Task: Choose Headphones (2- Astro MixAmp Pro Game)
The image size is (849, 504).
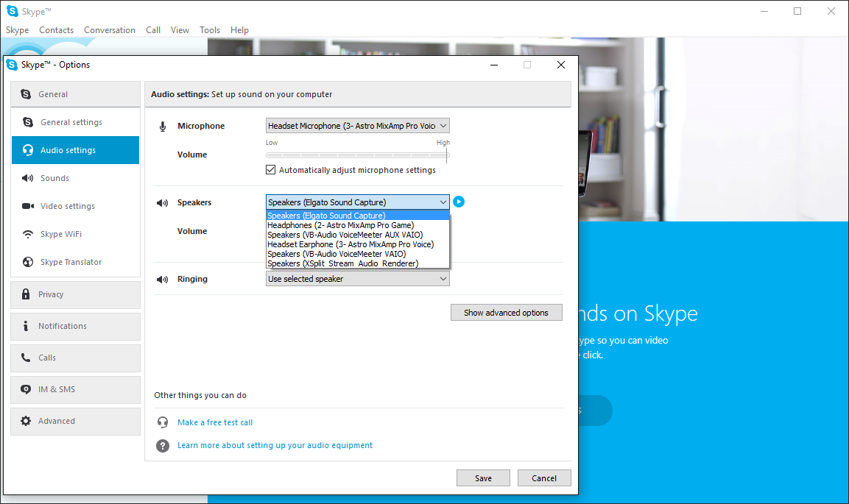Action: [357, 225]
